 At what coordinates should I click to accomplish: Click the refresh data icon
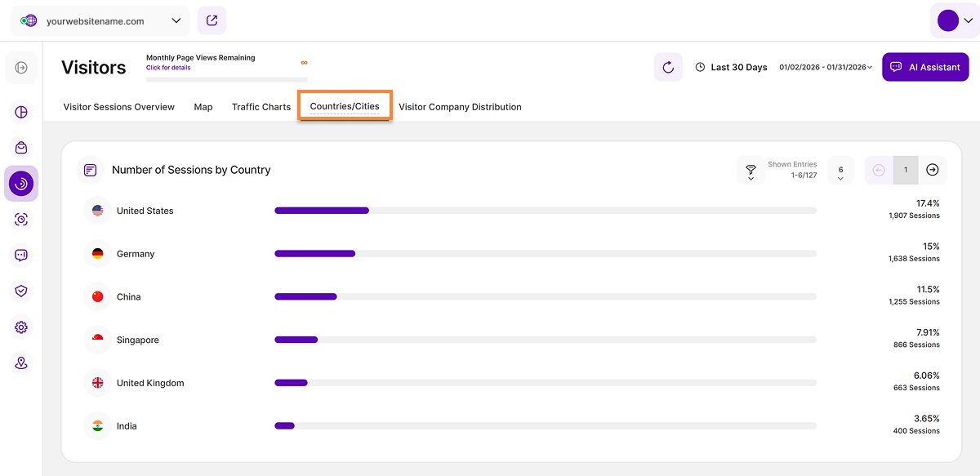click(x=668, y=67)
